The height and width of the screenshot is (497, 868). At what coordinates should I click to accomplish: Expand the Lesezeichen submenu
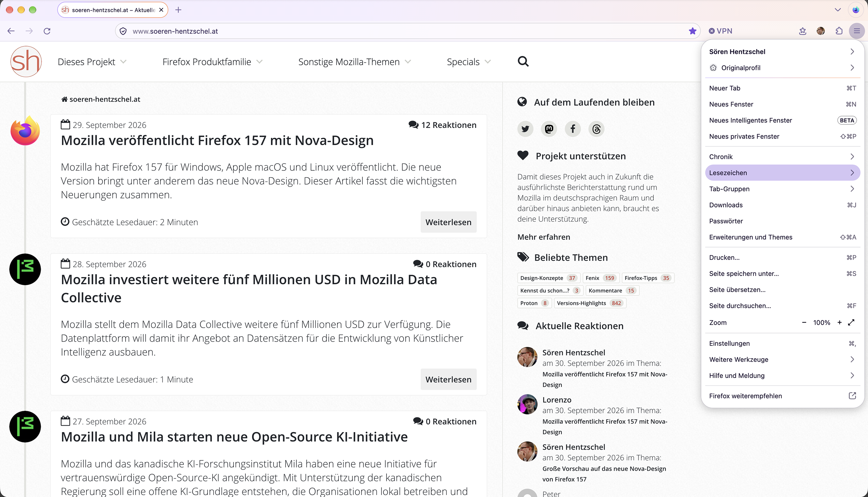pyautogui.click(x=782, y=173)
